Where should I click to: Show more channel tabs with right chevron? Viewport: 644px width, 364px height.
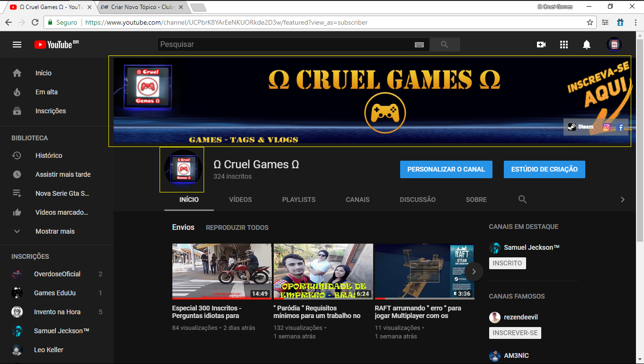pyautogui.click(x=623, y=200)
